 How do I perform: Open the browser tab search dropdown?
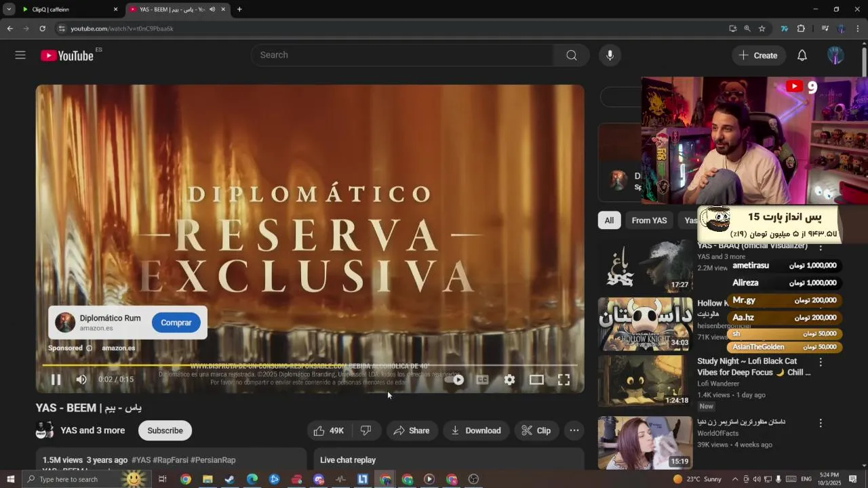[9, 9]
